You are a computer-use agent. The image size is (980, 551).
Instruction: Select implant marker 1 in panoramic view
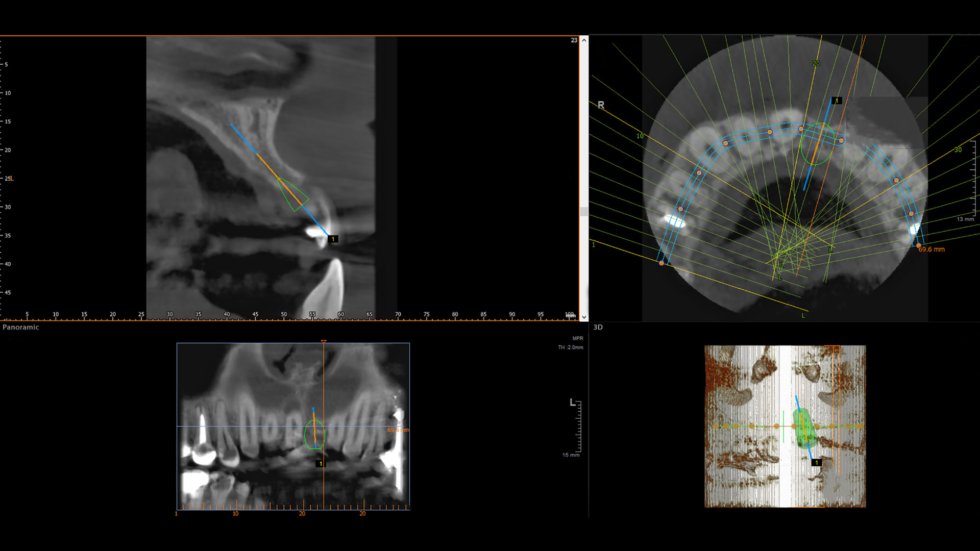point(321,464)
